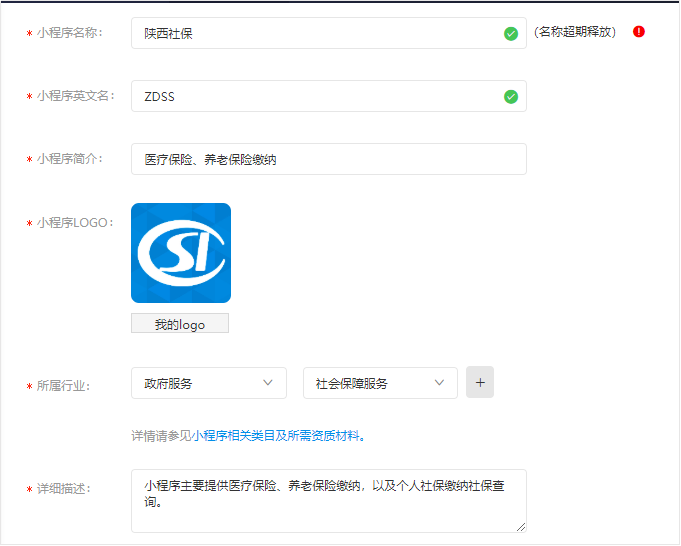Click the resize handle of the description text area
The width and height of the screenshot is (681, 546).
coord(521,527)
